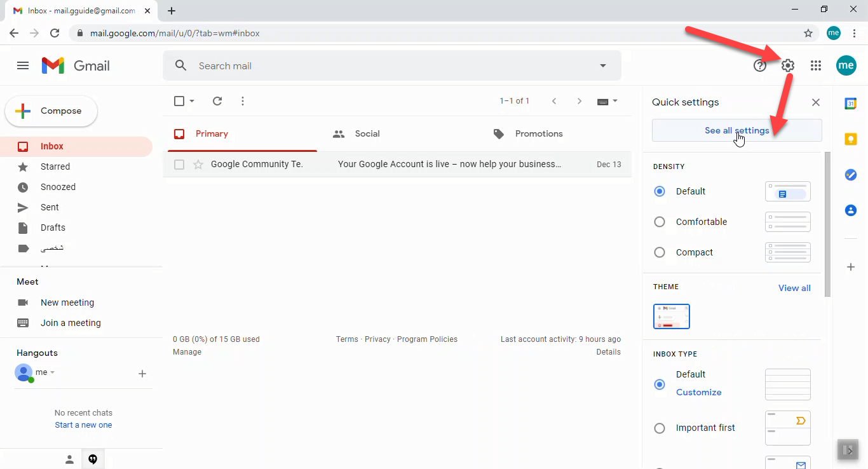This screenshot has height=469, width=868.
Task: Check the Google Community Team email checkbox
Action: [x=179, y=165]
